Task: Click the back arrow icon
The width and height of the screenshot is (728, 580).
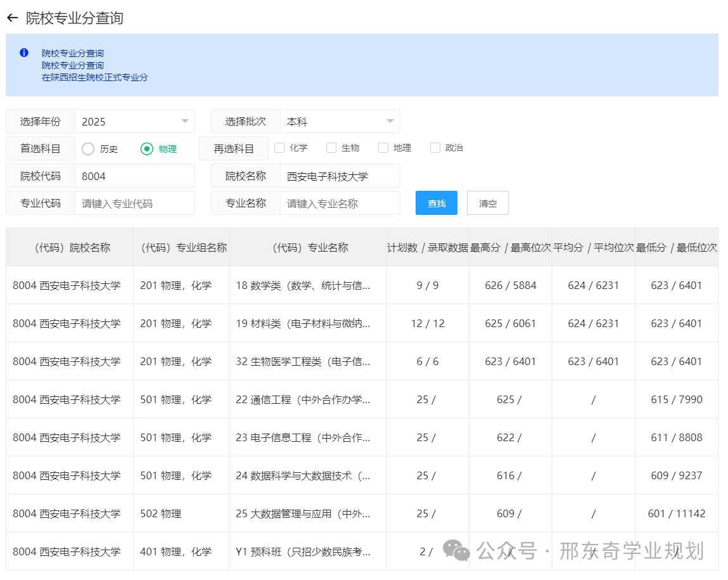Action: click(x=12, y=18)
